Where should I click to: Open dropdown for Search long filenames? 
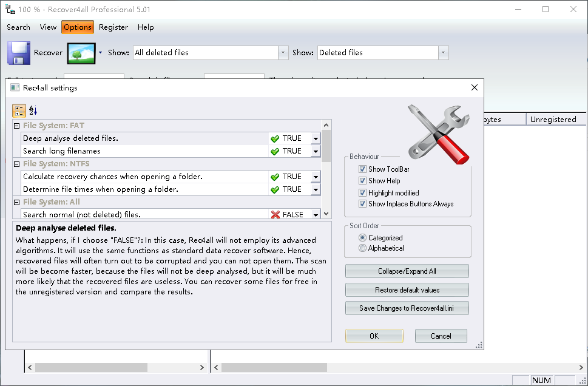(x=316, y=151)
